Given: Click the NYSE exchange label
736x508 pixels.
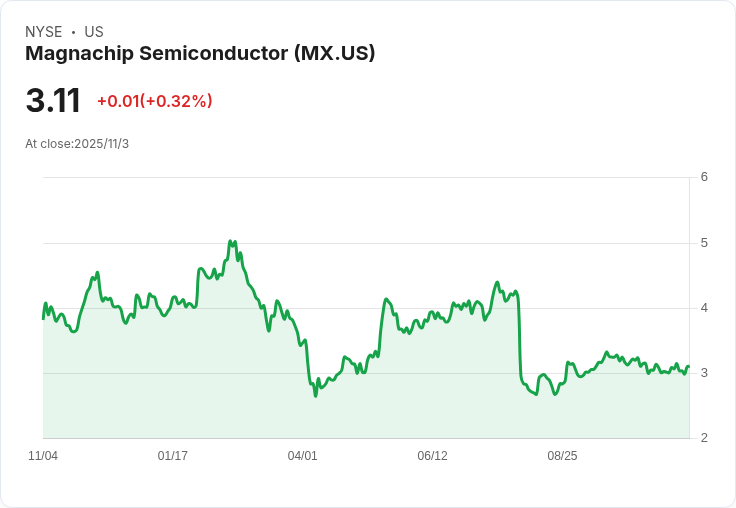Looking at the screenshot, I should (x=44, y=32).
